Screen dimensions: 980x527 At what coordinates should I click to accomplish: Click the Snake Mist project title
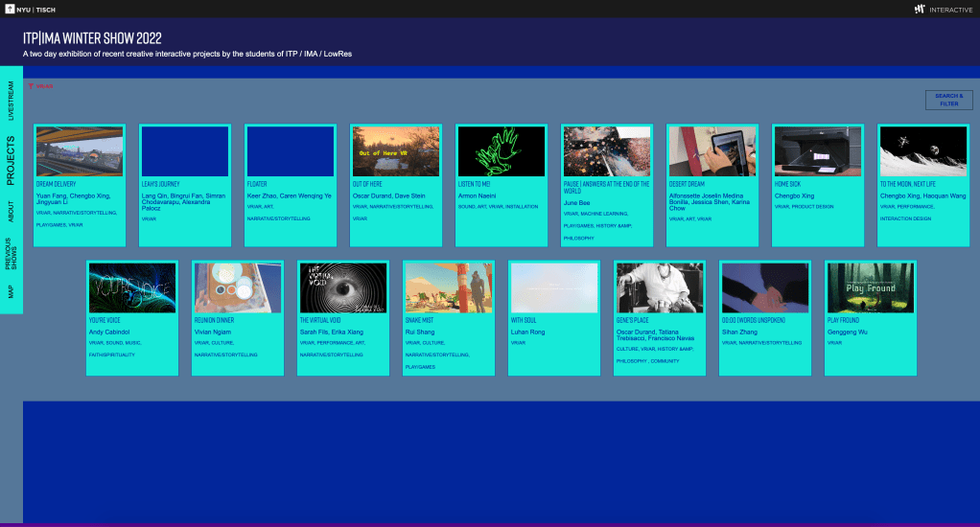point(419,320)
